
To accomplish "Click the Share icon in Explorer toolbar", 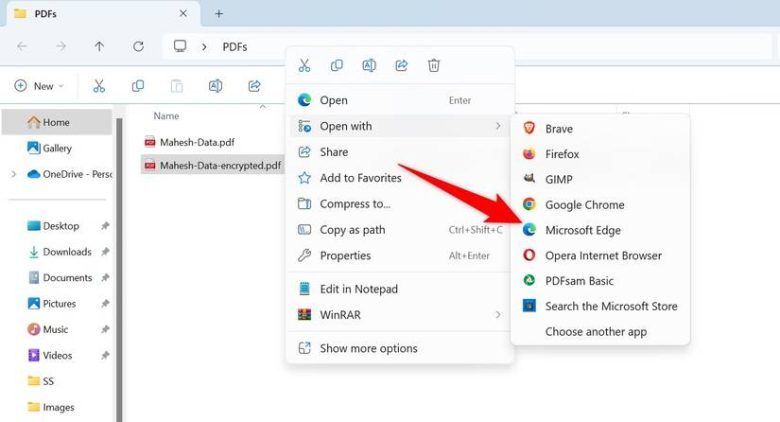I will [254, 86].
